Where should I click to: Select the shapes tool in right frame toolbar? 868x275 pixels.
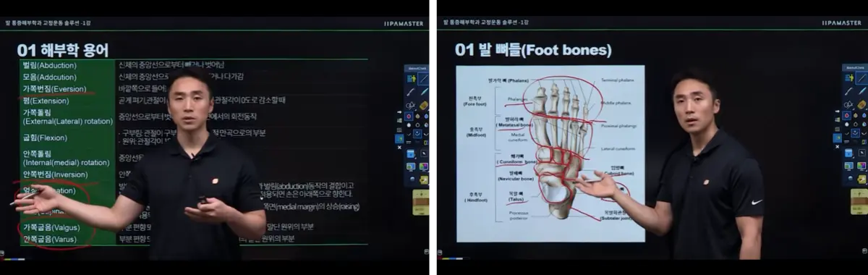coord(848,104)
